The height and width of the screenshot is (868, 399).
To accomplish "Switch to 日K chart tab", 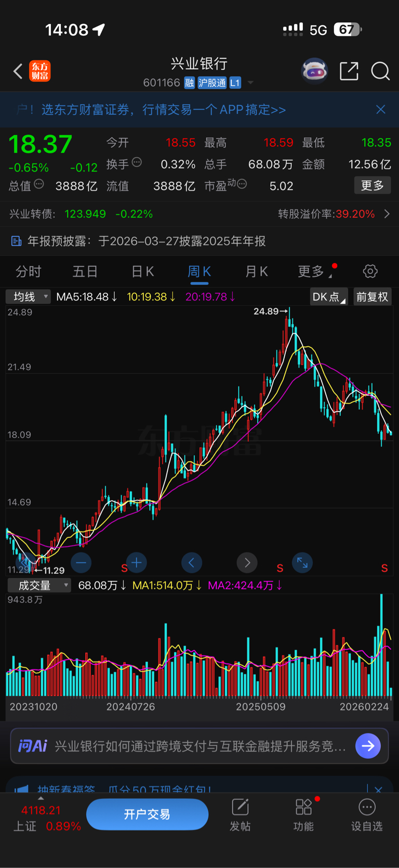I will tap(142, 271).
